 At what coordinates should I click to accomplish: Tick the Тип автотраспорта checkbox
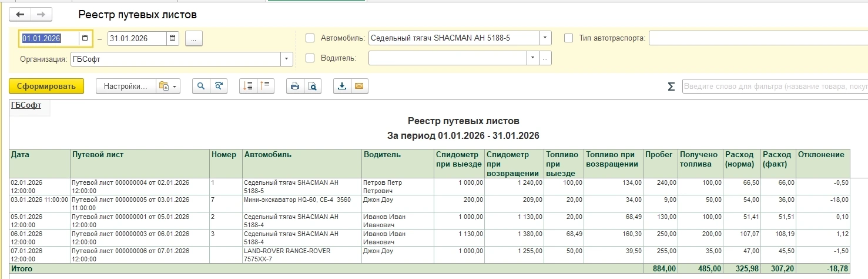pyautogui.click(x=568, y=38)
